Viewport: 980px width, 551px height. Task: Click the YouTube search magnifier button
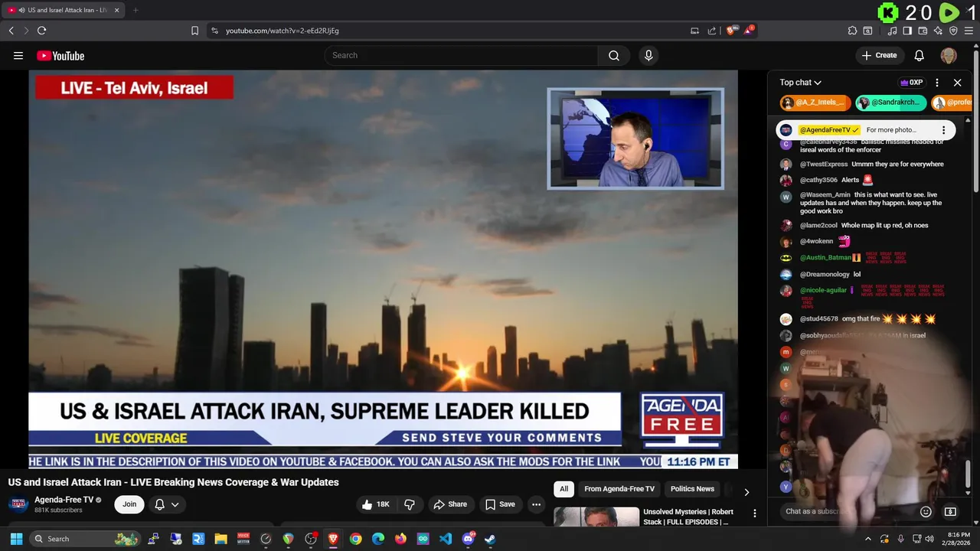613,55
